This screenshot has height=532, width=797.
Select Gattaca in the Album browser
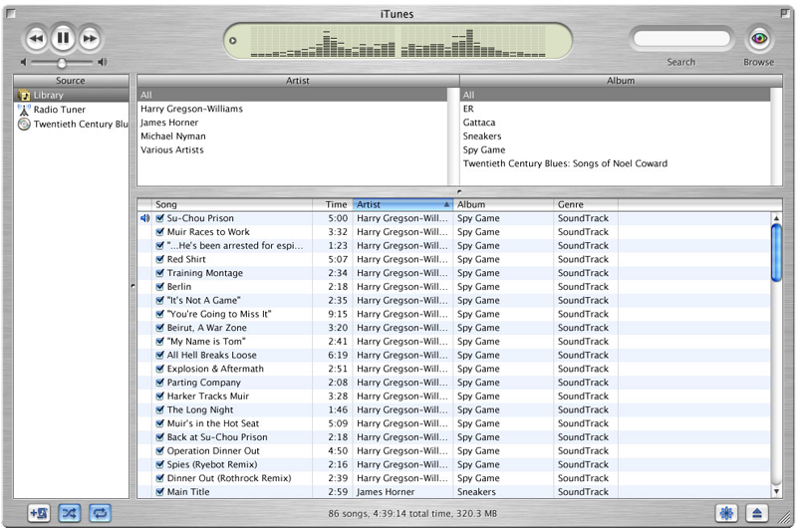616,123
